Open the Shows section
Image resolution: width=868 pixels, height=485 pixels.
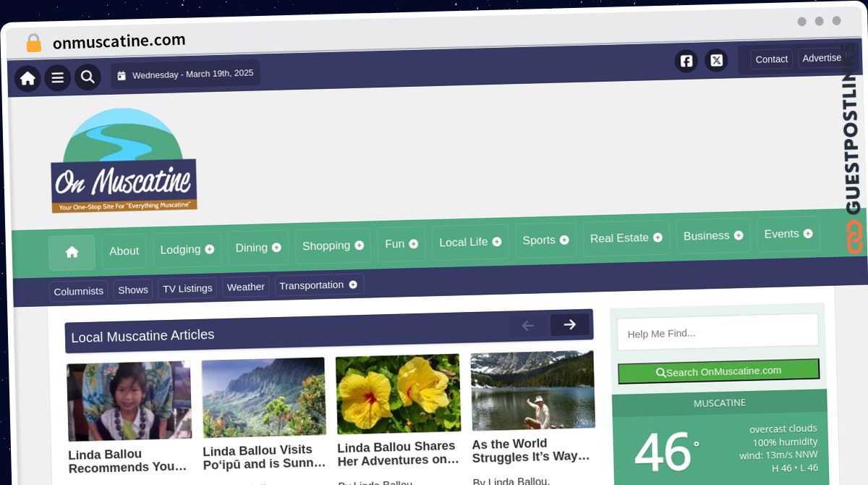tap(133, 290)
